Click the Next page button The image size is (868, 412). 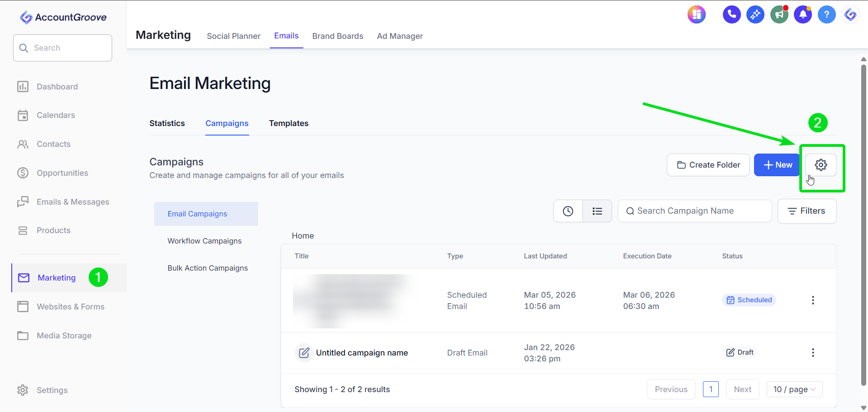click(743, 389)
